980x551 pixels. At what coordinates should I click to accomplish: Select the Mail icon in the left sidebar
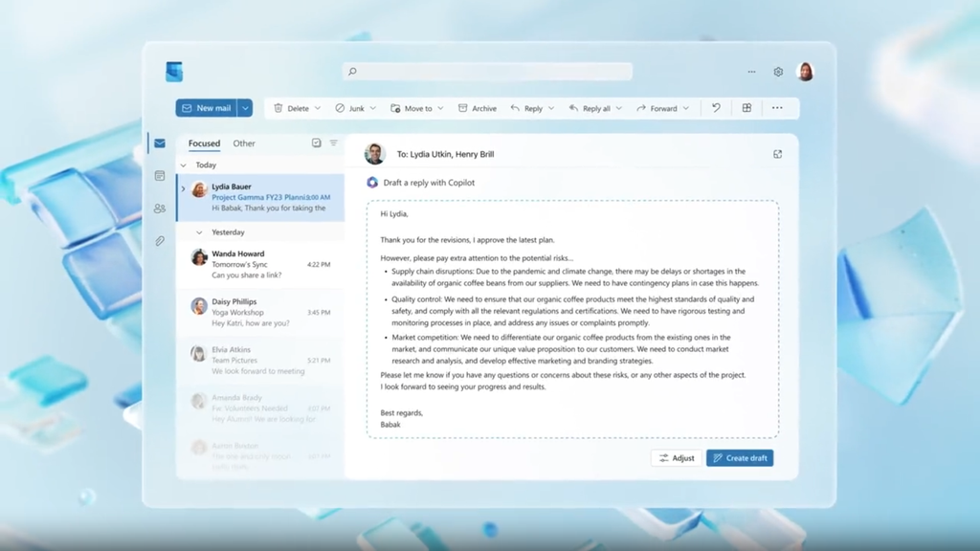point(160,143)
